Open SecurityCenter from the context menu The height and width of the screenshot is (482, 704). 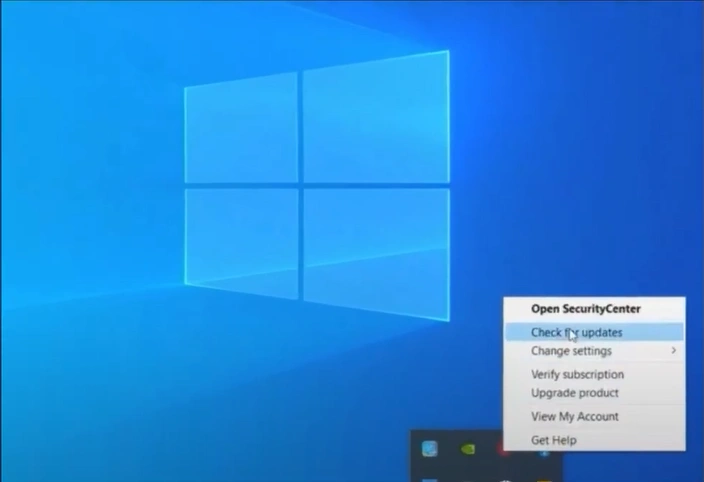[x=594, y=309]
